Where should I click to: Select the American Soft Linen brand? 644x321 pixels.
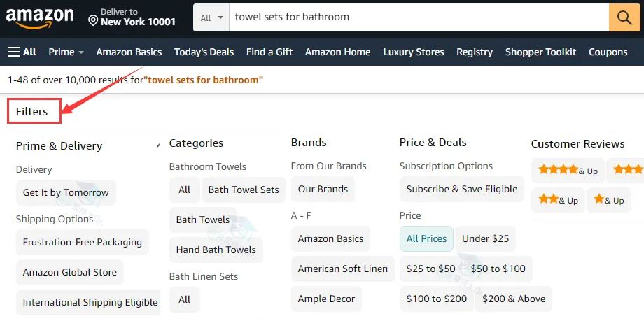(342, 269)
